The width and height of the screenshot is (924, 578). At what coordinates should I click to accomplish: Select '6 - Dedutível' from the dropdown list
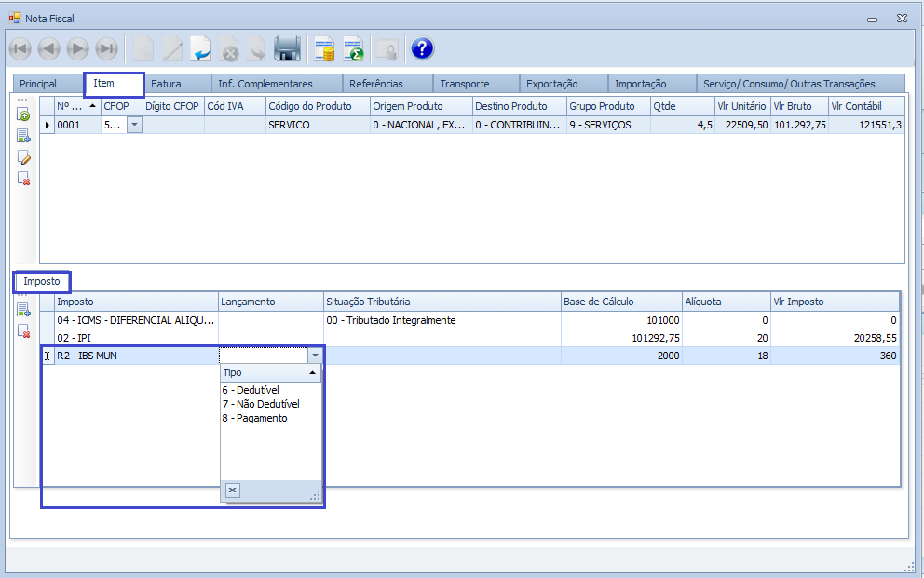pos(251,390)
